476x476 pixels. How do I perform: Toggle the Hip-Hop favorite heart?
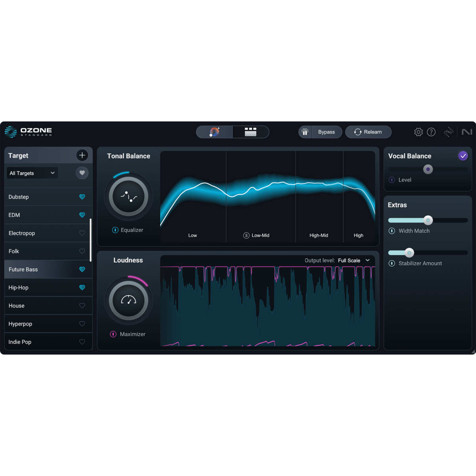[82, 288]
